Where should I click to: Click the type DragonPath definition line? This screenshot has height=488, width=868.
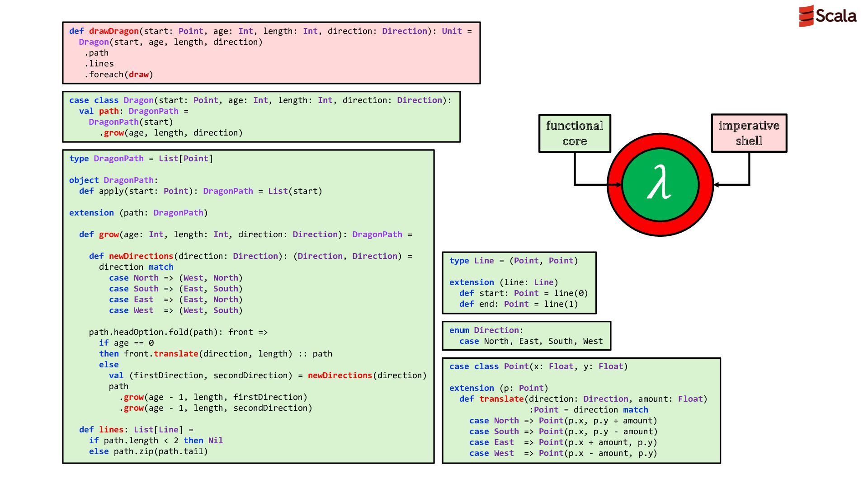coord(141,159)
